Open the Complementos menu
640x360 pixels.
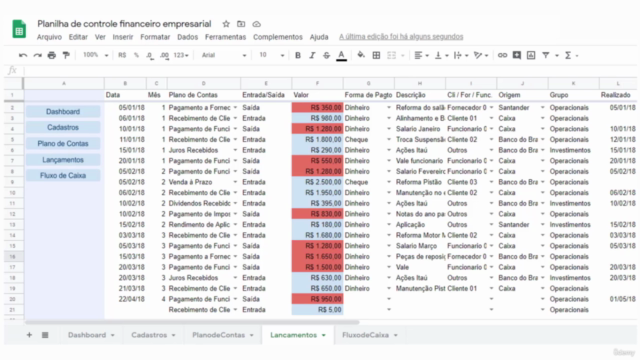tap(278, 37)
